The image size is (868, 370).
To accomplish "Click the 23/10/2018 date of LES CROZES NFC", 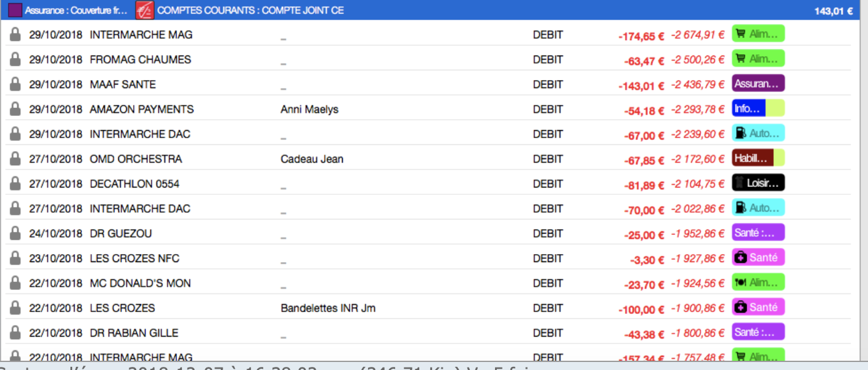I will 55,258.
